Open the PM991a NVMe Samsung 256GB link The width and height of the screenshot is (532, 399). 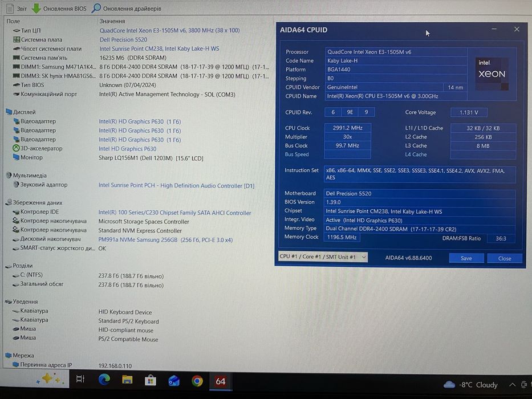pyautogui.click(x=165, y=239)
